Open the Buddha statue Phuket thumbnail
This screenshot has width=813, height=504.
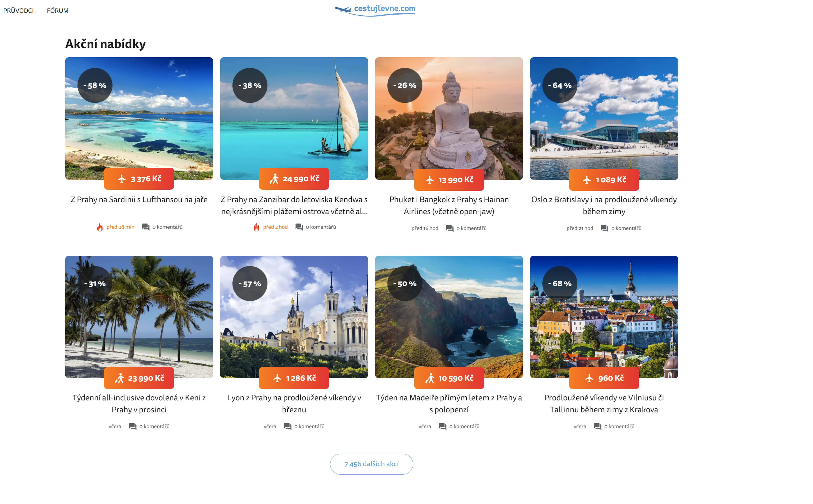tap(449, 118)
